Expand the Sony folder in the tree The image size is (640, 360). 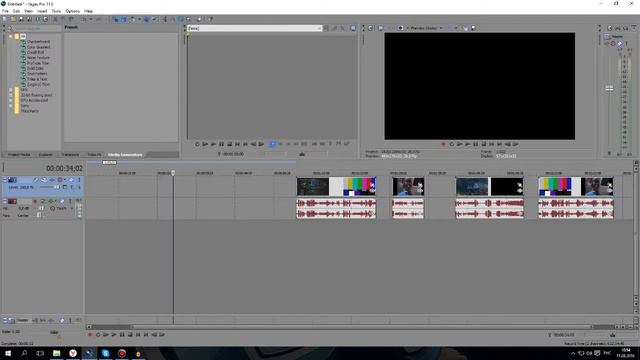tap(11, 105)
